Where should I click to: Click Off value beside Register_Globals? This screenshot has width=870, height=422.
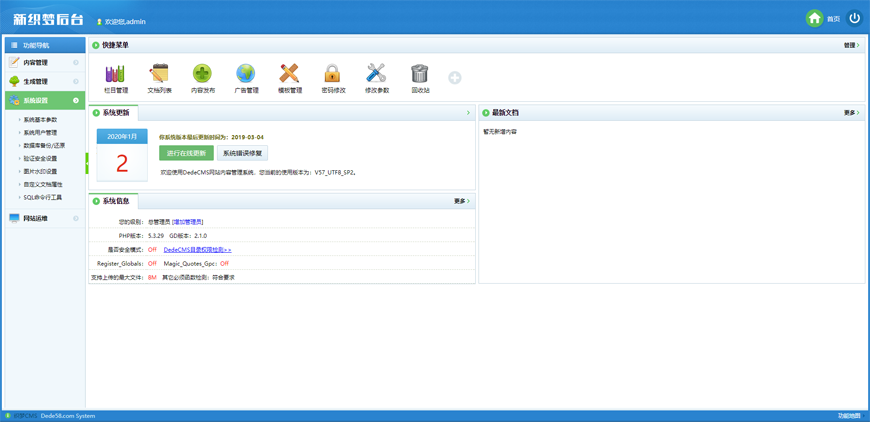point(153,263)
